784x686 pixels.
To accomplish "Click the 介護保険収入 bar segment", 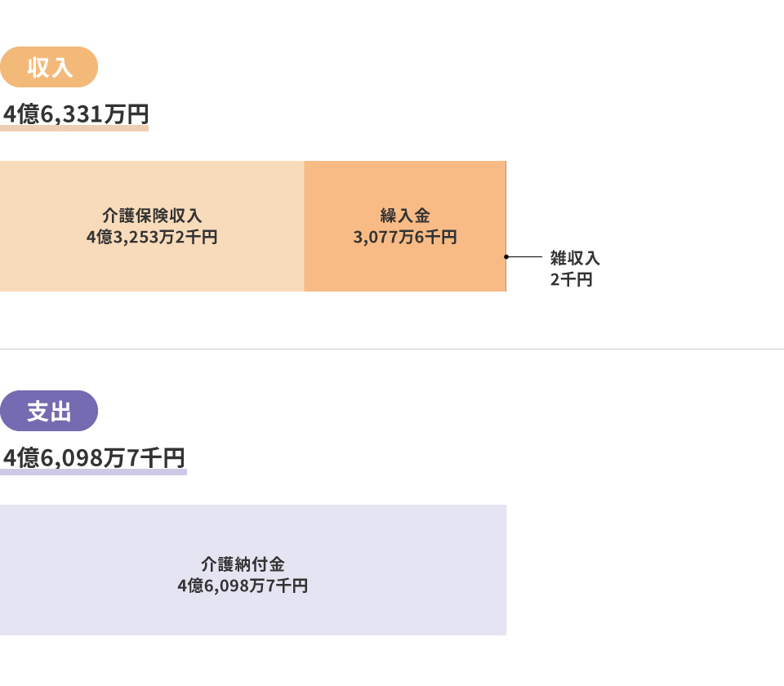I will [x=152, y=226].
